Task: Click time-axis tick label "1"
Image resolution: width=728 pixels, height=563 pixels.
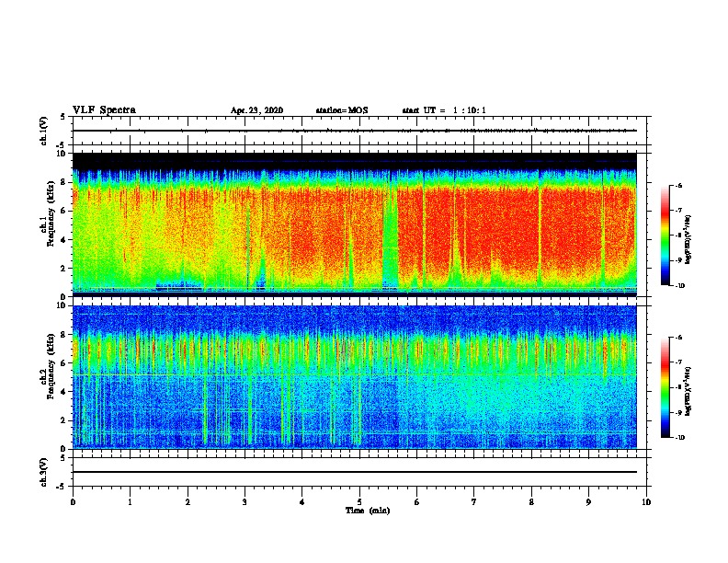Action: (130, 502)
